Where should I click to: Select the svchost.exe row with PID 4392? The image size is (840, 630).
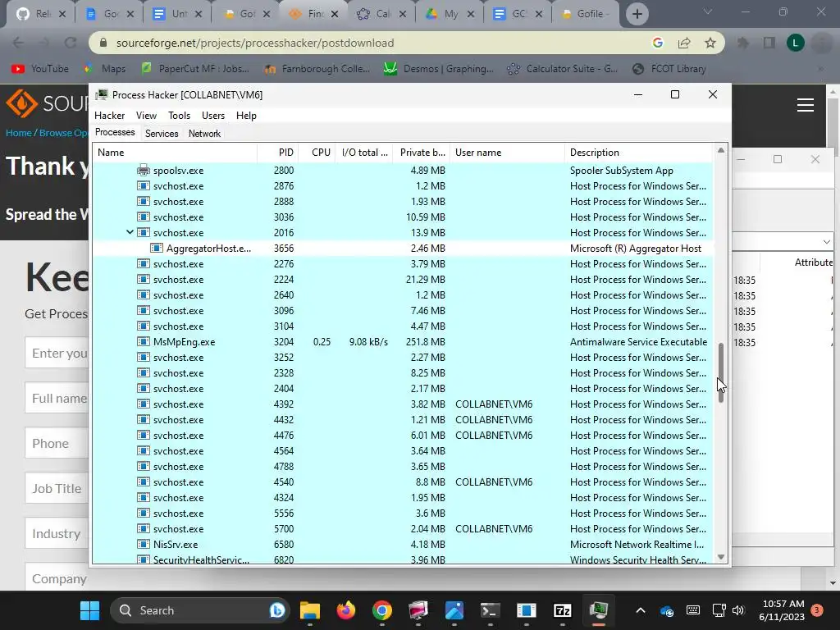click(x=402, y=404)
